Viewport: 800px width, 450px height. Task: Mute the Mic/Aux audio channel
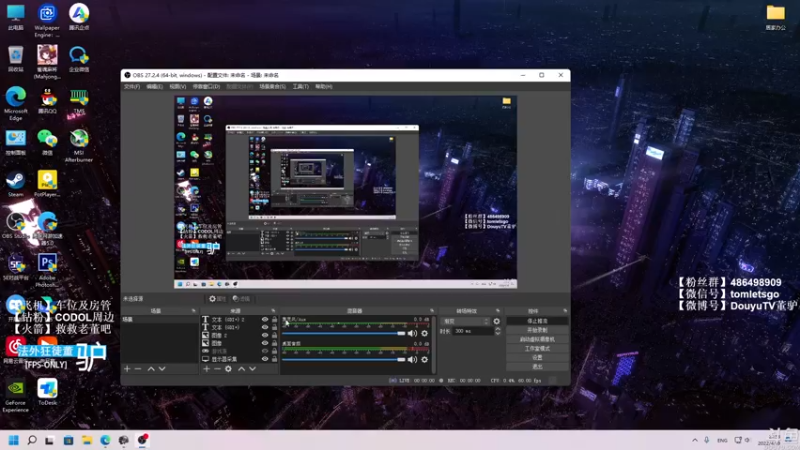coord(412,333)
